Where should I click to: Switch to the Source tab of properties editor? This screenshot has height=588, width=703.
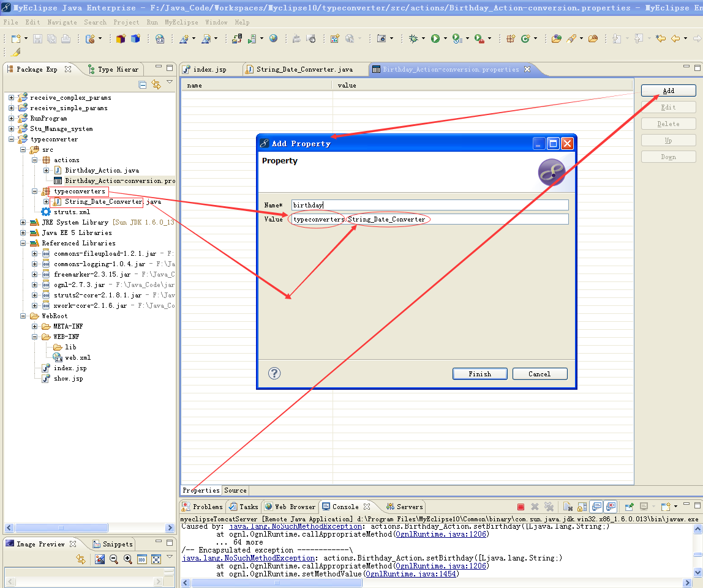click(x=235, y=490)
